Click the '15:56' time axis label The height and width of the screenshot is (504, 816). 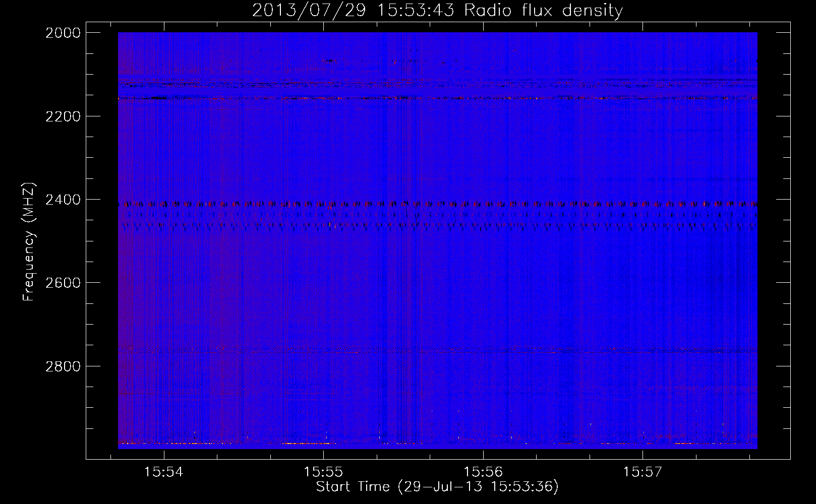[x=483, y=472]
